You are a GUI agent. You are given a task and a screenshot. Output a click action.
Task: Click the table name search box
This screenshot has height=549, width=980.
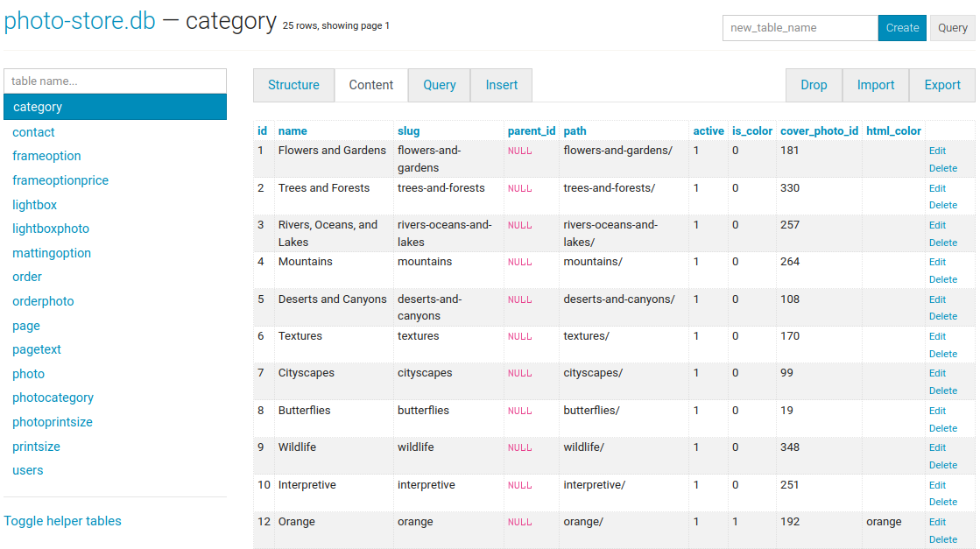(115, 81)
